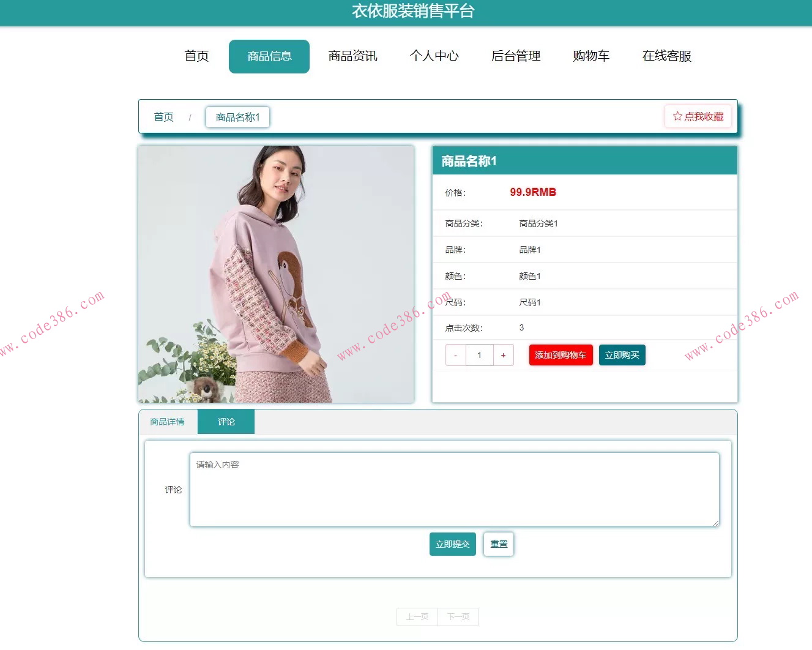Click 立即提交 to submit the comment
This screenshot has height=650, width=812.
(452, 544)
